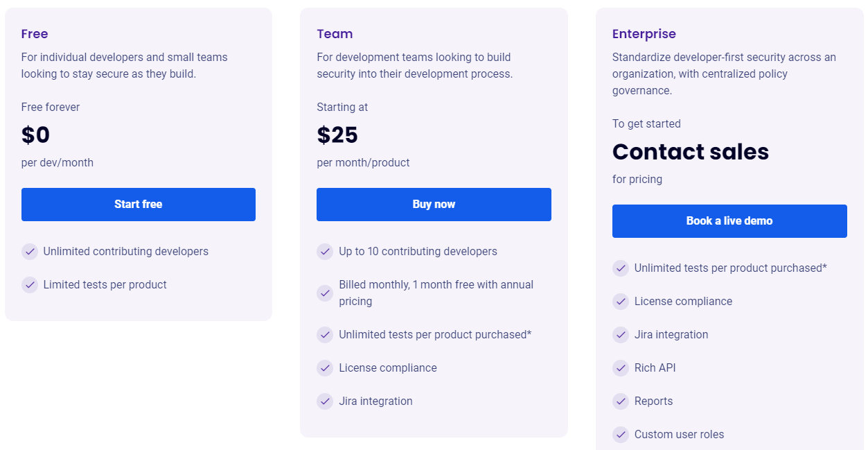Click checkmark icon next to Billed monthly
868x450 pixels.
(325, 293)
